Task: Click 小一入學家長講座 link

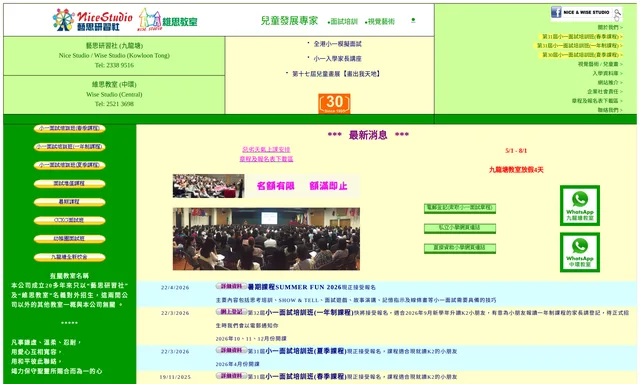Action: [338, 59]
